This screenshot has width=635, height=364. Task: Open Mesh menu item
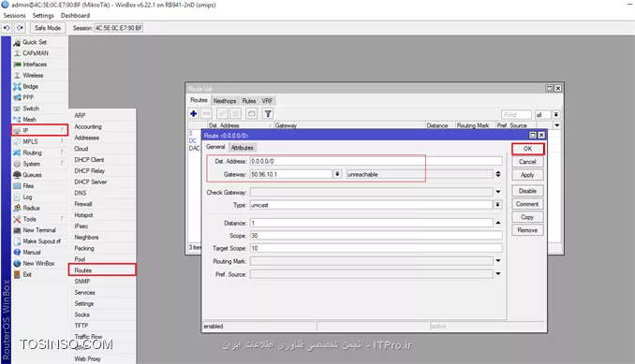pos(39,120)
